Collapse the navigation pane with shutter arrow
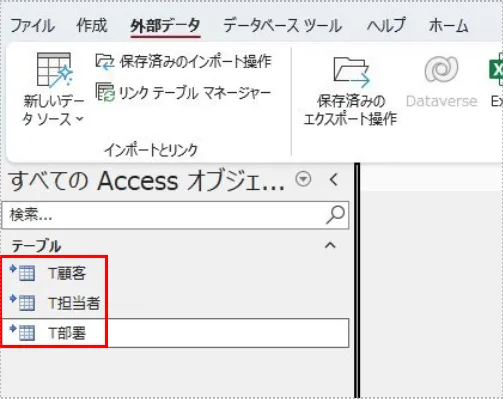Screen dimensions: 503x399 [x=334, y=180]
